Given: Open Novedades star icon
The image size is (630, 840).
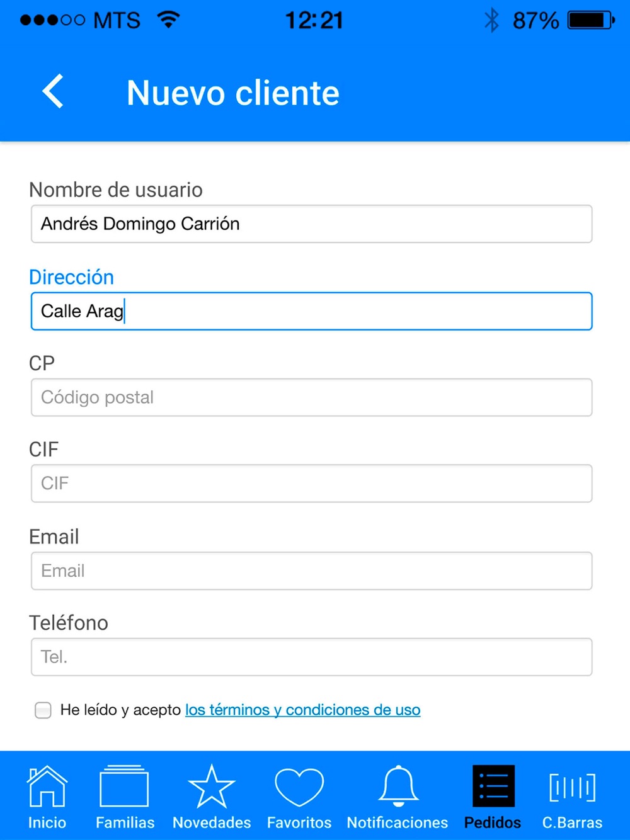Looking at the screenshot, I should 212,787.
